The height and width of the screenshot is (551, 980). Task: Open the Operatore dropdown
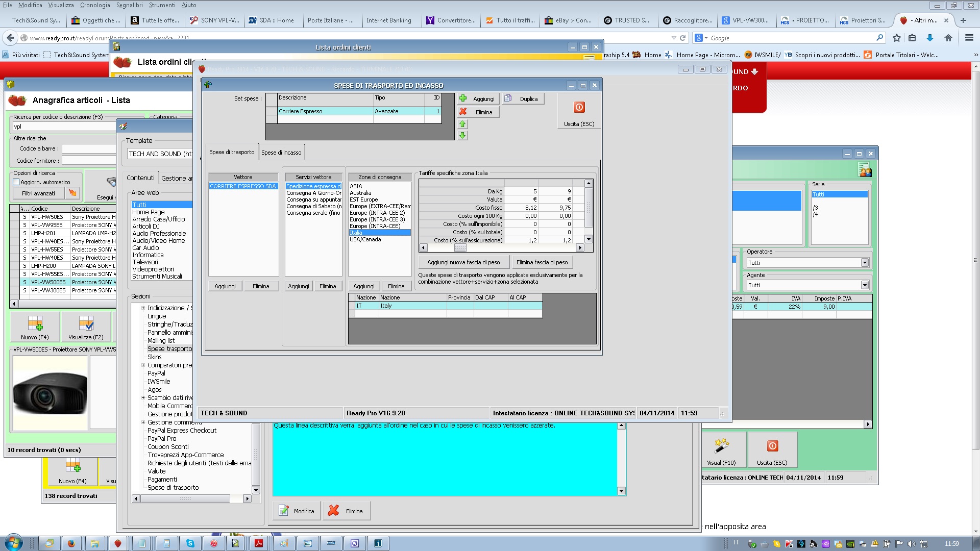(x=865, y=263)
